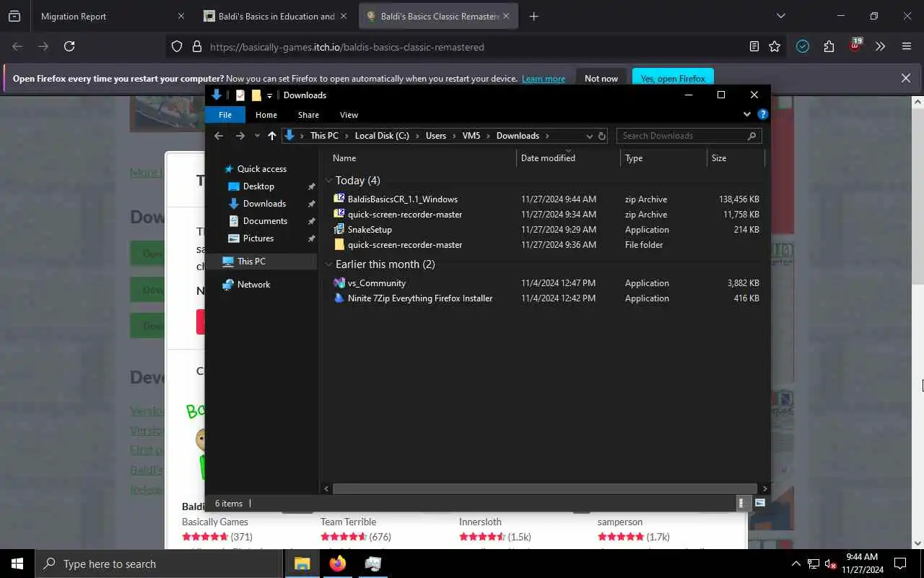
Task: Open the notification center icon in taskbar
Action: 900,564
